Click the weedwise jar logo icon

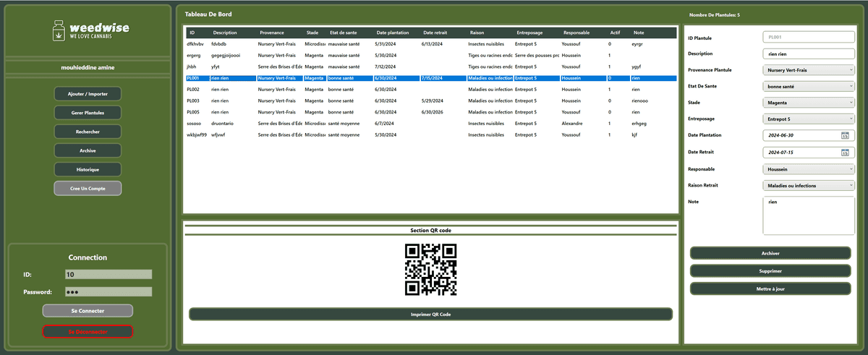click(x=58, y=30)
